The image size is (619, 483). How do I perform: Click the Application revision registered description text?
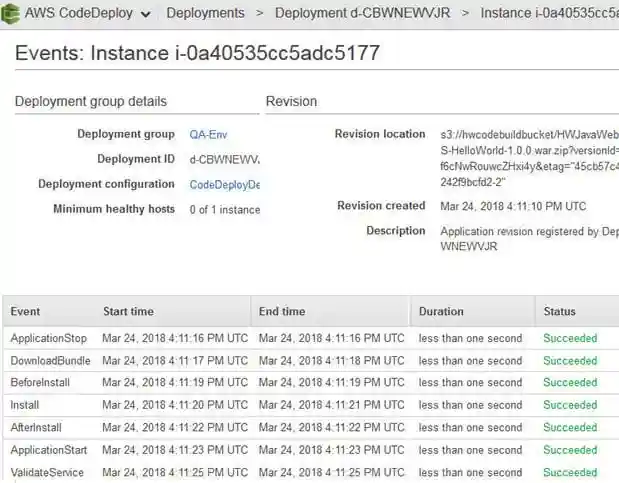(x=529, y=239)
